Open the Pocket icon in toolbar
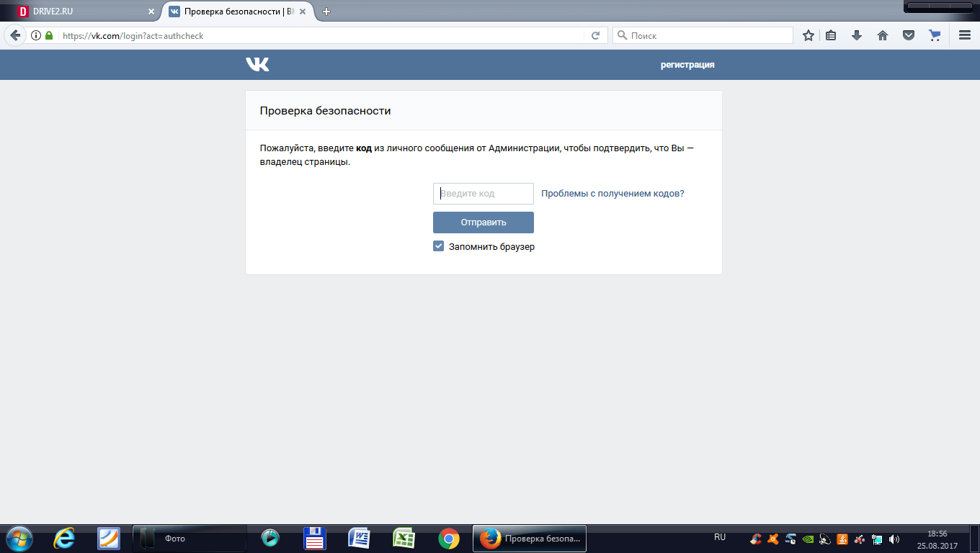This screenshot has width=980, height=553. coord(909,35)
